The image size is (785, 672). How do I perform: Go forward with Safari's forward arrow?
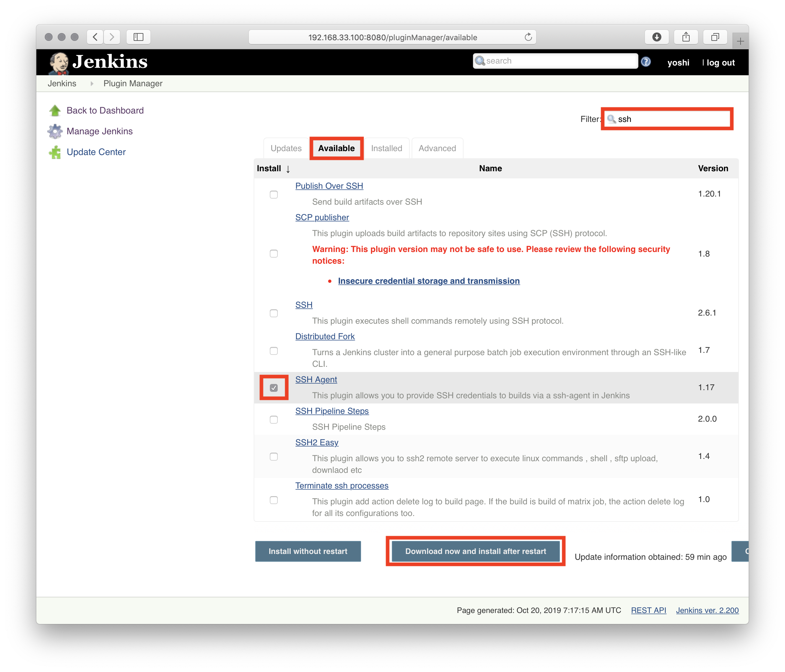(x=112, y=37)
